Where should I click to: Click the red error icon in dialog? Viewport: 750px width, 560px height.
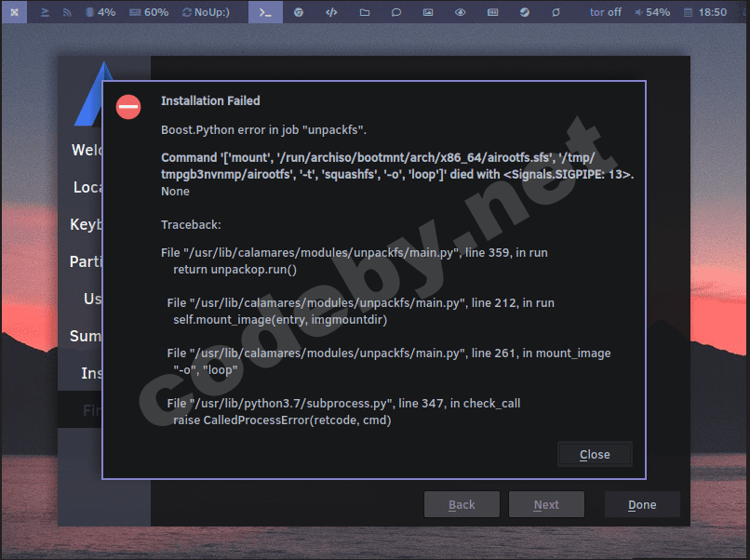tap(128, 107)
